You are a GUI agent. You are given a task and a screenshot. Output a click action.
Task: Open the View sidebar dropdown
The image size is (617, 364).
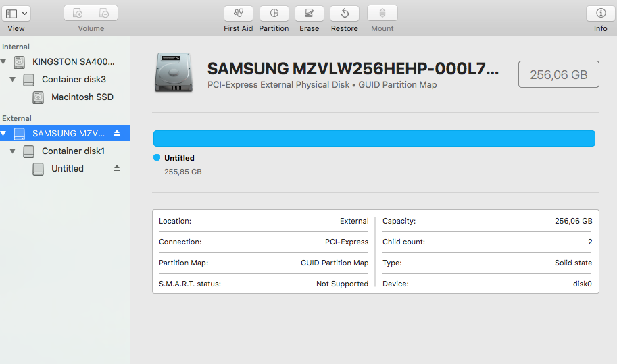[16, 14]
